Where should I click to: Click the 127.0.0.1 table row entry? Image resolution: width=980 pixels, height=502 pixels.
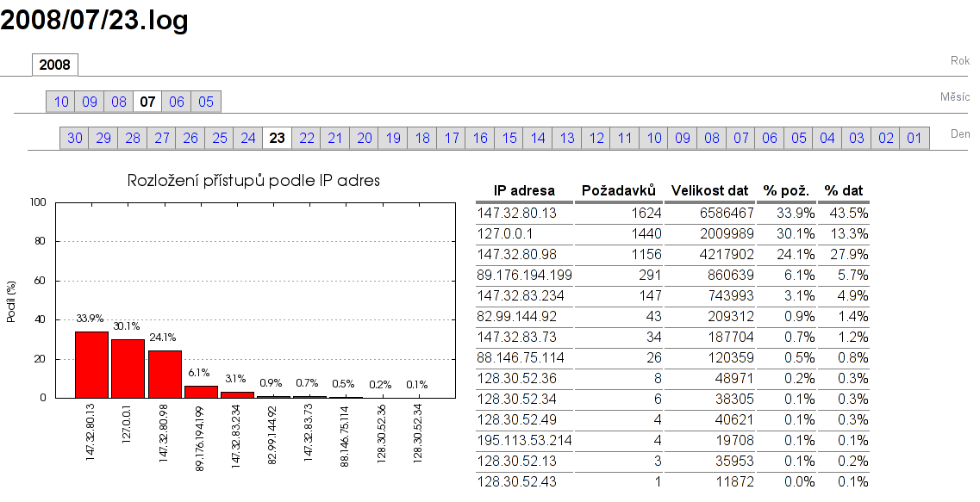tap(506, 233)
